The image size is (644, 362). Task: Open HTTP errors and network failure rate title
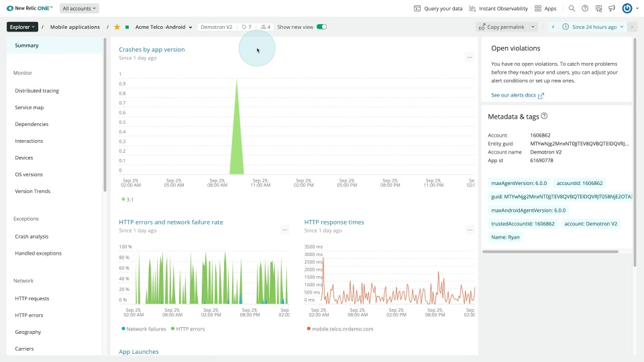click(171, 222)
